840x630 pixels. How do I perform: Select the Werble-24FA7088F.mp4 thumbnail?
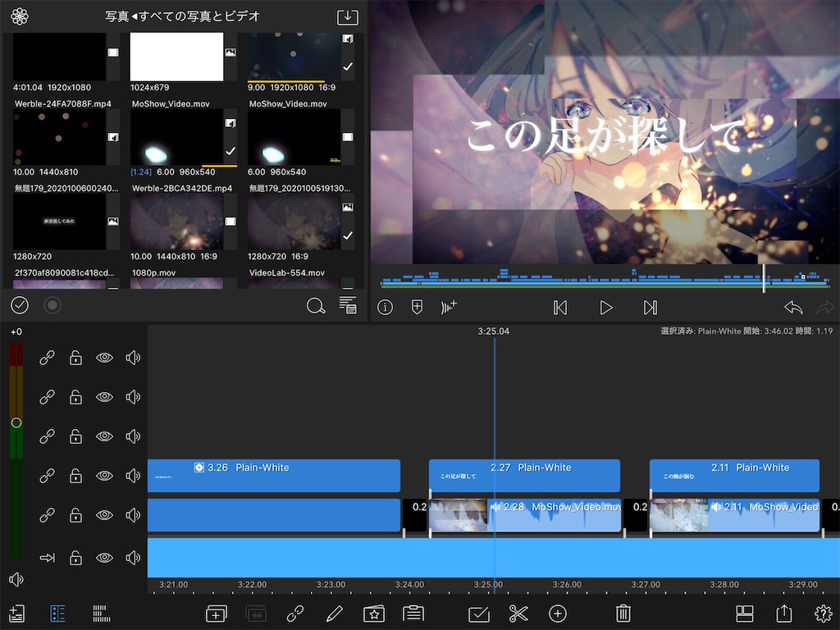tap(59, 137)
